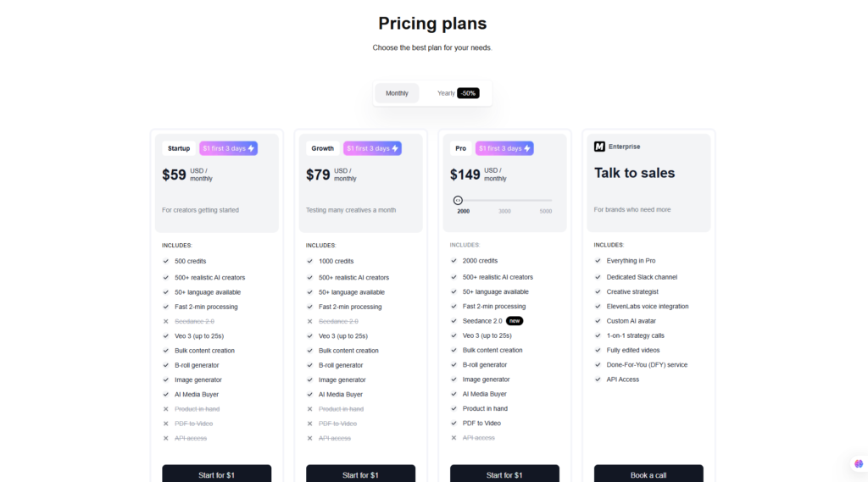Click the chat widget icon at the screen edge
This screenshot has width=868, height=482.
[x=859, y=463]
